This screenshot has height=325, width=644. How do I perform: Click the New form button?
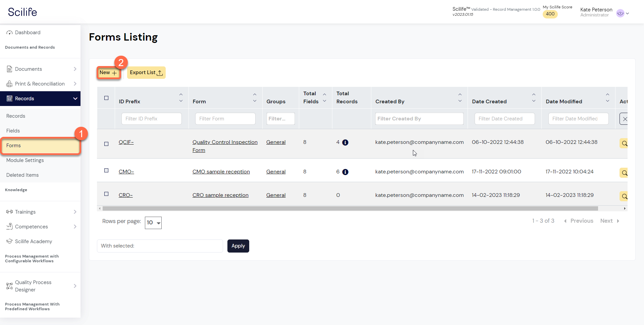tap(108, 72)
